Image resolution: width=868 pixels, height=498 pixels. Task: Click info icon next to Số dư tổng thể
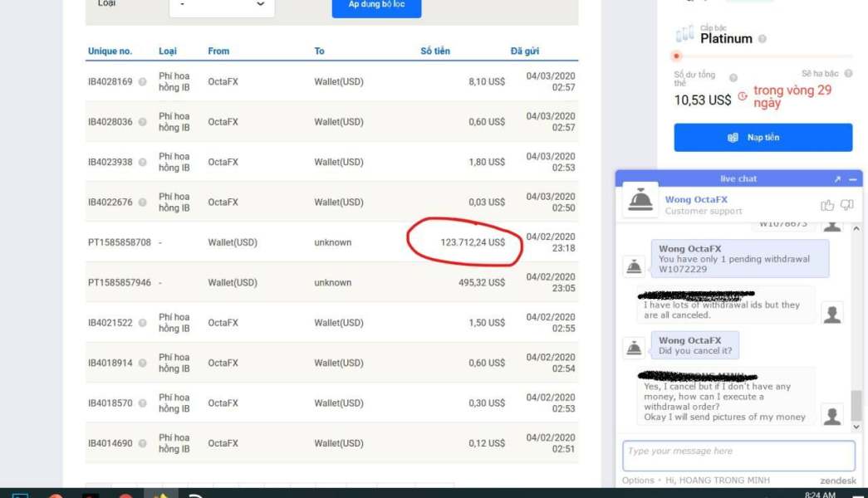pos(733,78)
